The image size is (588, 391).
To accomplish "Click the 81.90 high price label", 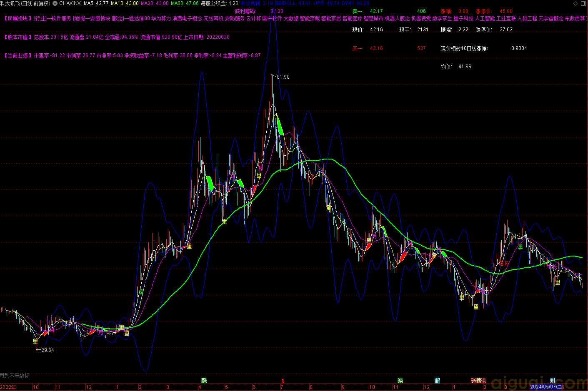I will [x=283, y=77].
